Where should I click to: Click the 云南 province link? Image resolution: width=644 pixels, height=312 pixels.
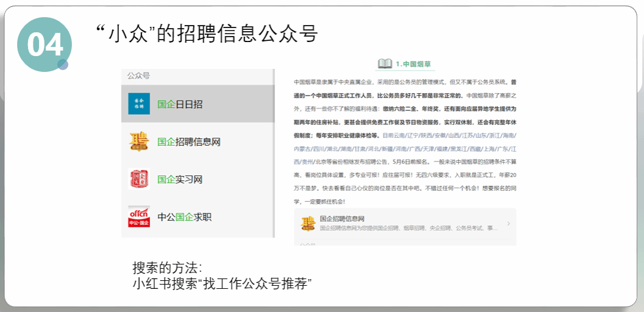399,135
